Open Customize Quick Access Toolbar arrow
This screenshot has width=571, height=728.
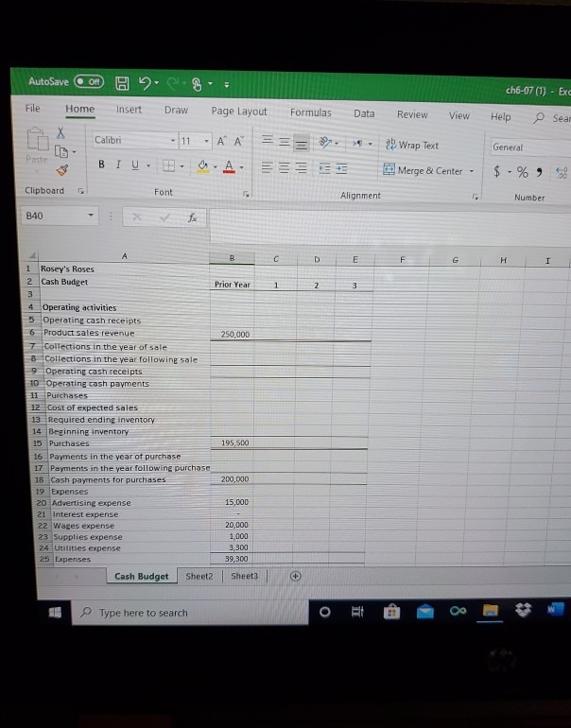click(227, 85)
